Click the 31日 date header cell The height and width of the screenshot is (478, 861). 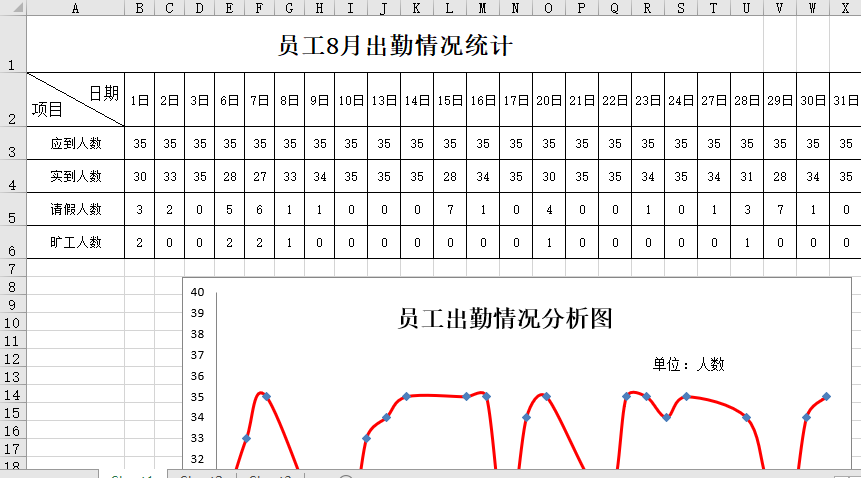(x=846, y=99)
